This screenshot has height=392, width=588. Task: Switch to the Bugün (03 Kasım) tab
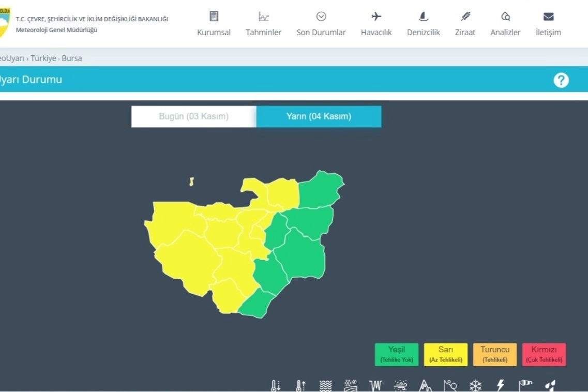193,116
